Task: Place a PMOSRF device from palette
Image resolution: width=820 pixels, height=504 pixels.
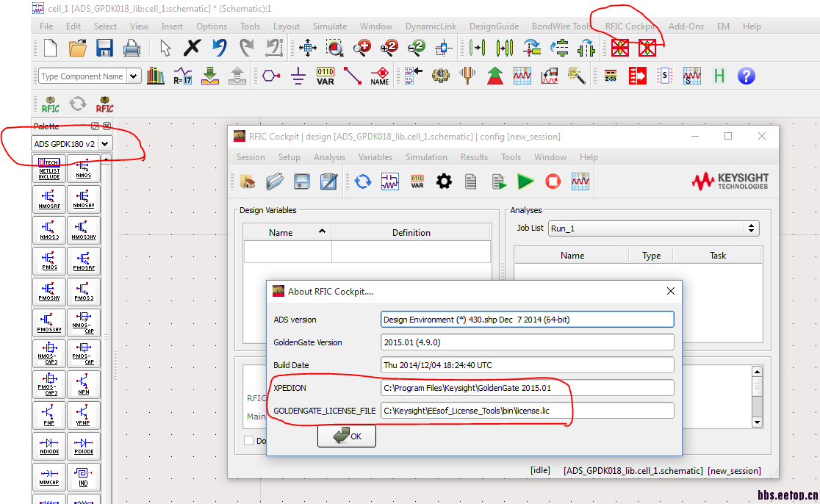Action: pyautogui.click(x=84, y=261)
